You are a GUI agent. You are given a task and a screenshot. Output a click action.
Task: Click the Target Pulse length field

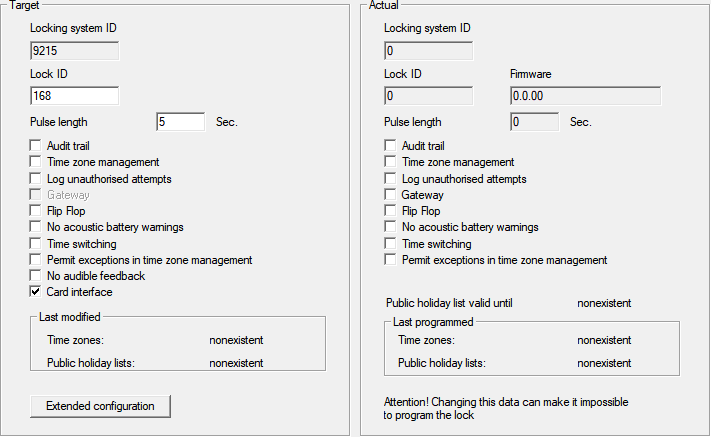tap(180, 122)
